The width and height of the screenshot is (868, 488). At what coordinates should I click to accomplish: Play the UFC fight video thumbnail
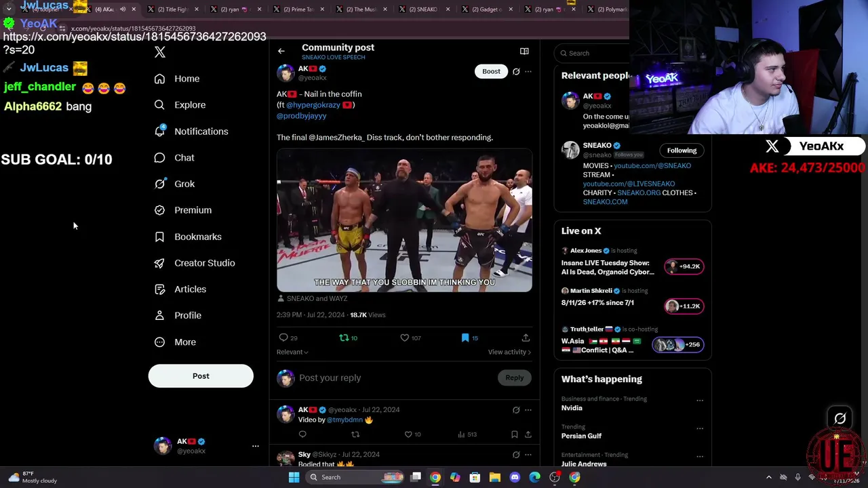point(404,221)
